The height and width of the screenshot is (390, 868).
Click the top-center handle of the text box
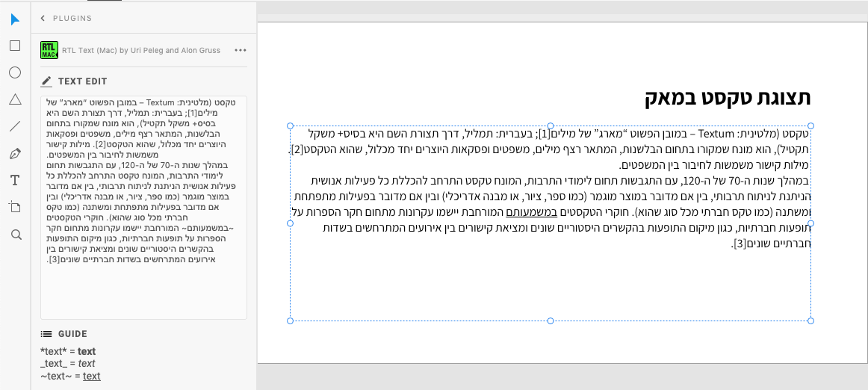[551, 126]
